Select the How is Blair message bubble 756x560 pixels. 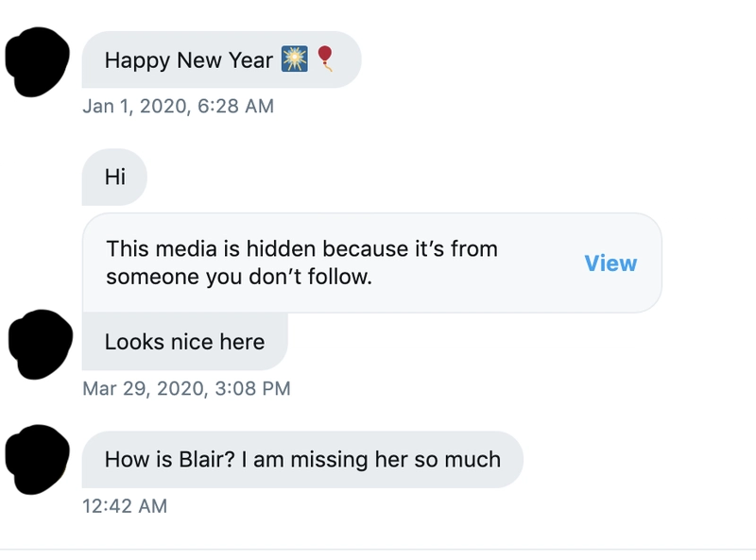302,459
